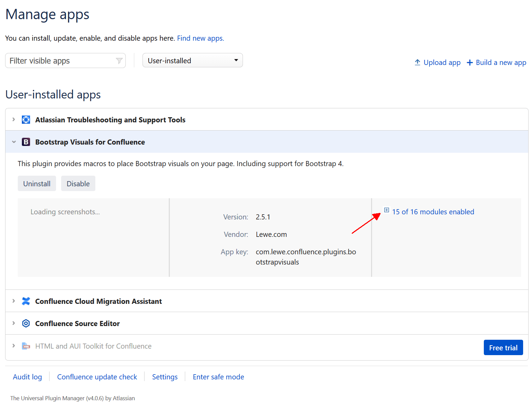Select Confluence Cloud Migration Assistant title
Viewport: 532px width, 404px height.
pyautogui.click(x=98, y=301)
